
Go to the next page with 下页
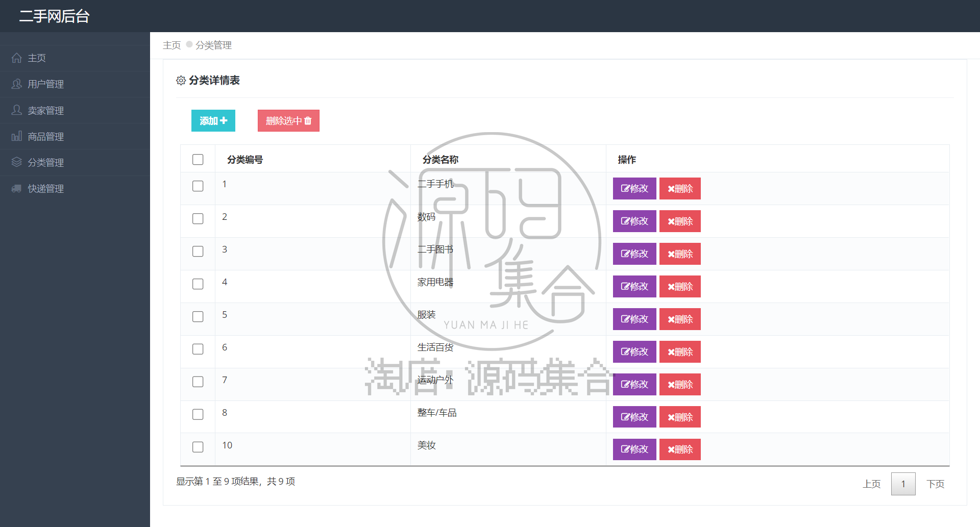936,484
